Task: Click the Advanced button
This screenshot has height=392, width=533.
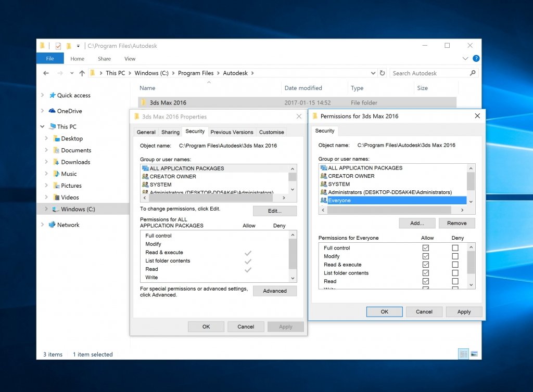Action: click(x=275, y=291)
